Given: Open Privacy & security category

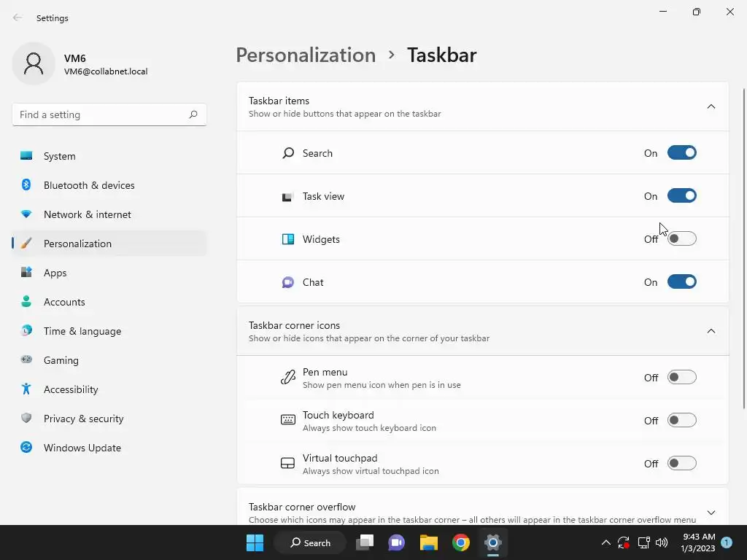Looking at the screenshot, I should [109, 419].
